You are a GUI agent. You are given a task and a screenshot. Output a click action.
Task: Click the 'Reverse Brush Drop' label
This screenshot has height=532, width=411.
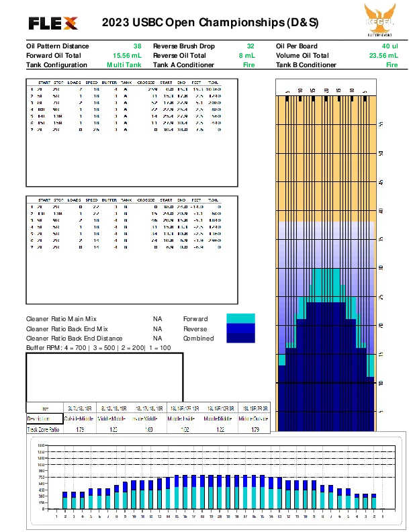pos(184,46)
